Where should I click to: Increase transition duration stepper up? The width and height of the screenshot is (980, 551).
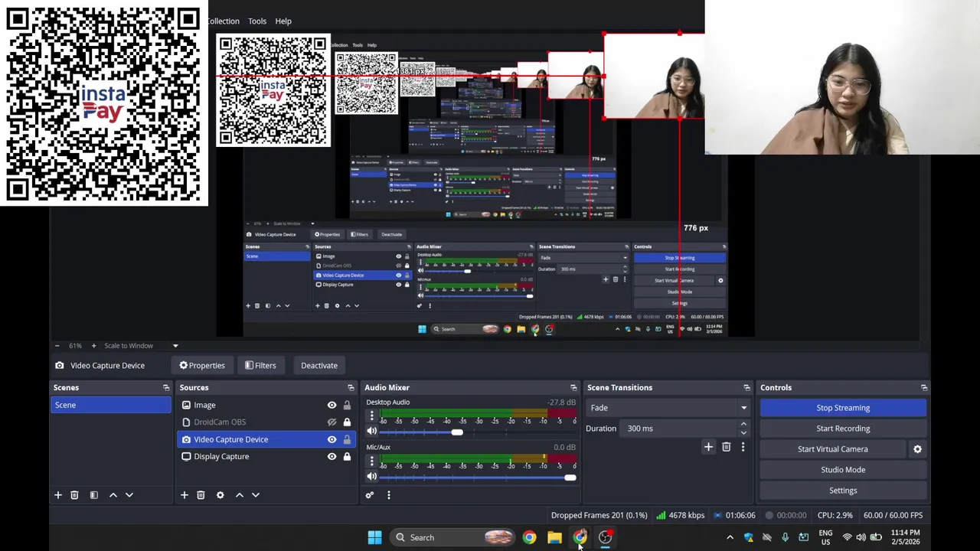[x=743, y=424]
